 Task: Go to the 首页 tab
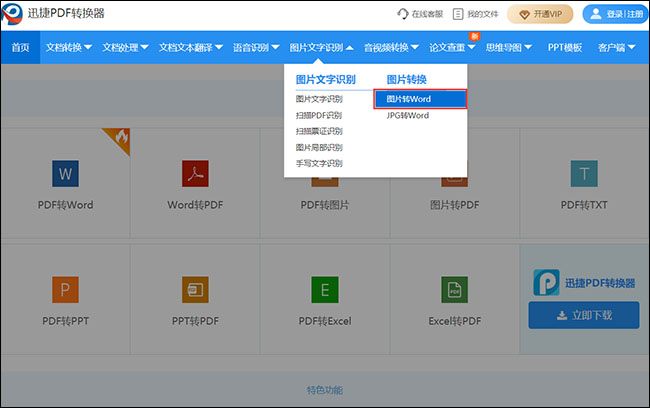click(20, 47)
